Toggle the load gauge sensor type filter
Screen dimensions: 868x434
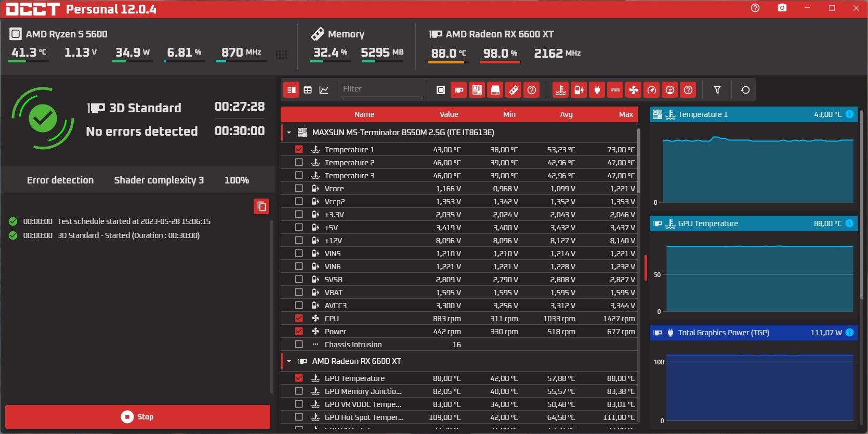tap(670, 90)
